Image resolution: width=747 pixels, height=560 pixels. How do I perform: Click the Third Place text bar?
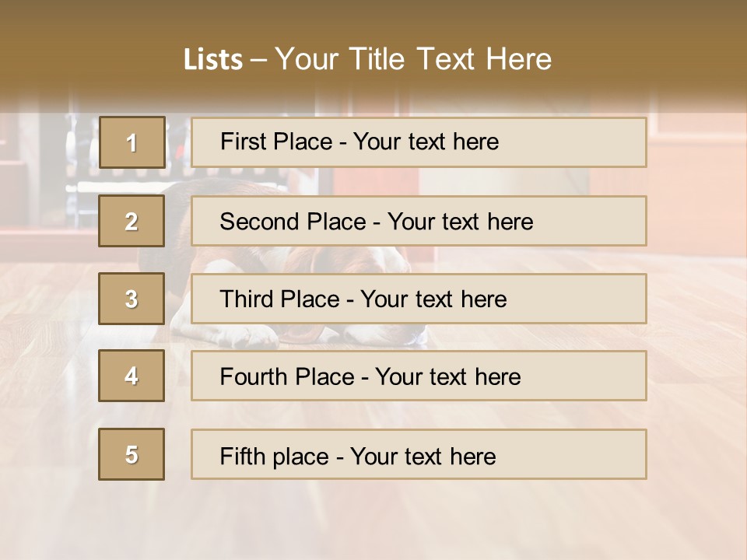[x=419, y=299]
